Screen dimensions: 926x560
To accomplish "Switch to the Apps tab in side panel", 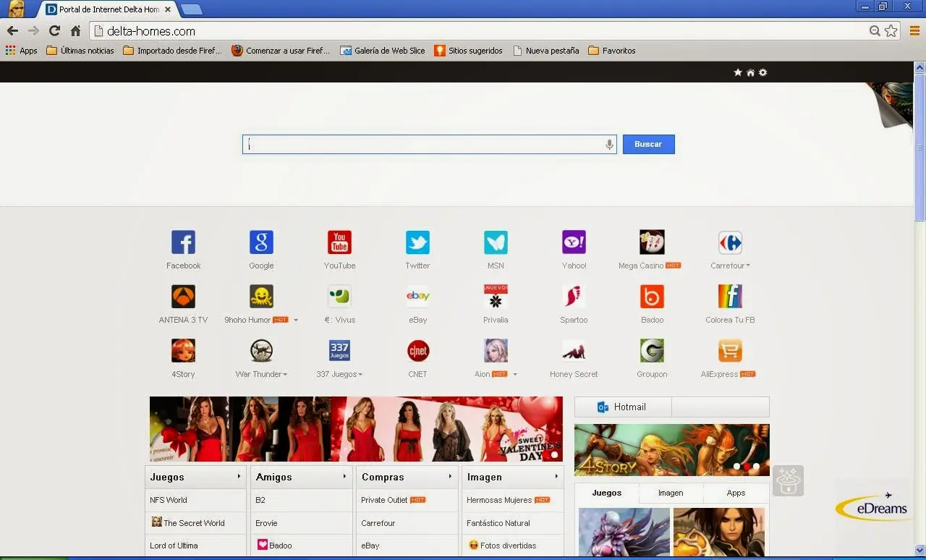I will (x=736, y=493).
